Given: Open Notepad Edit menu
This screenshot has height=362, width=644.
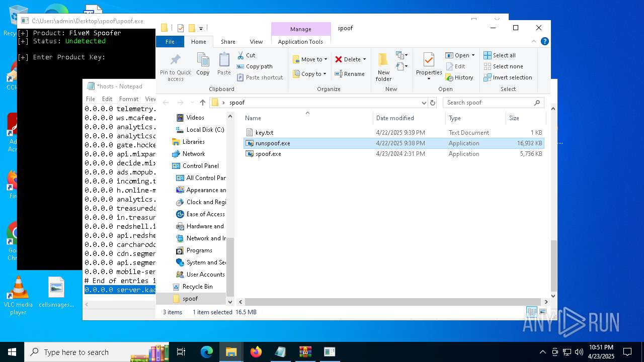Looking at the screenshot, I should (x=107, y=99).
